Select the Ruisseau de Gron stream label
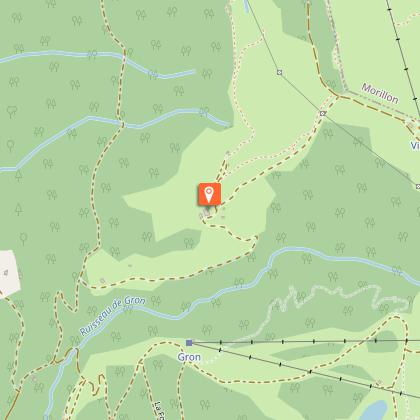This screenshot has width=420, height=420. coord(112,316)
